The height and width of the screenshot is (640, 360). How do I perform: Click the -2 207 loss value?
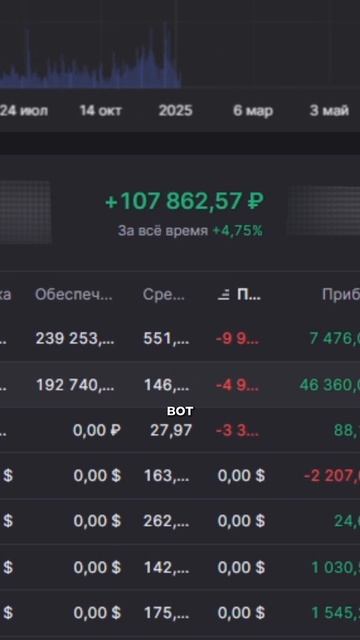click(332, 476)
